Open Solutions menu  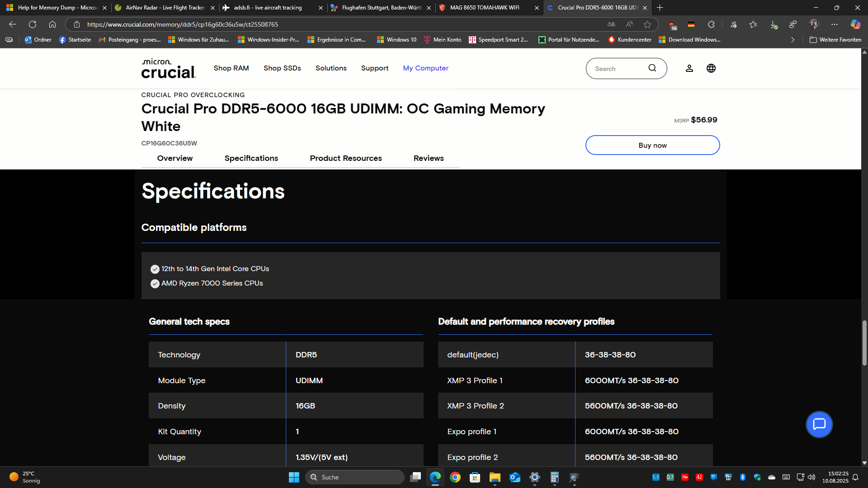[331, 68]
